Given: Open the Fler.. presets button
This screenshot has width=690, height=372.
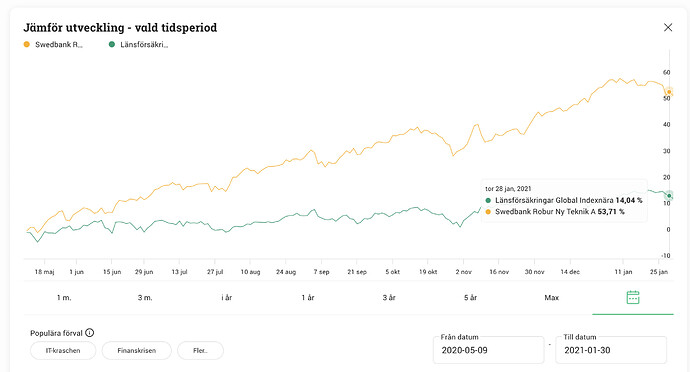Looking at the screenshot, I should click(200, 351).
